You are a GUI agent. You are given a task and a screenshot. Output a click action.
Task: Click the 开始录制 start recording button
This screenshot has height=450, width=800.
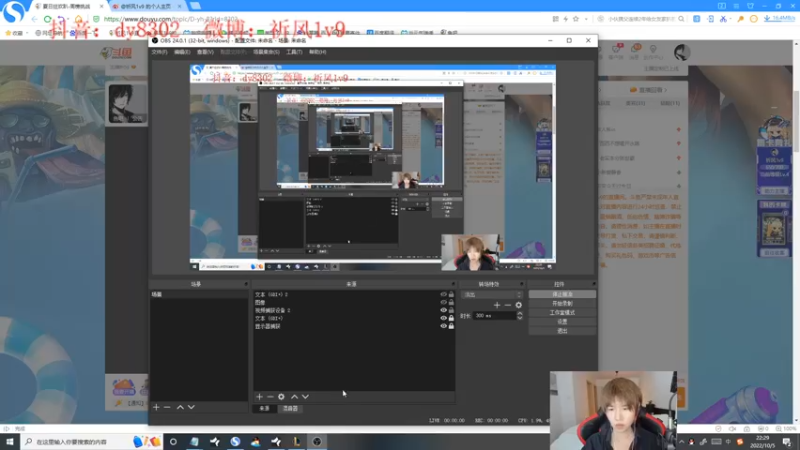pos(562,304)
